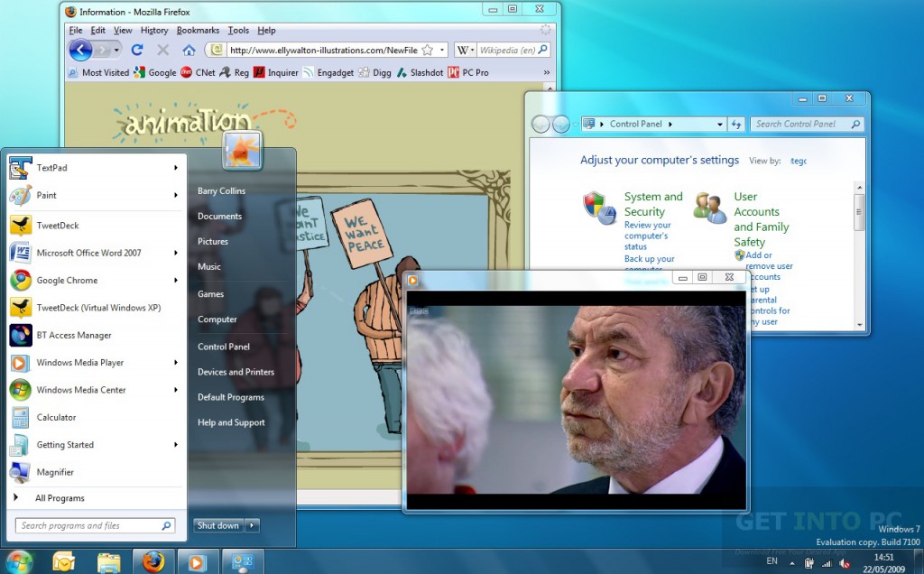Open the History menu in Firefox
The width and height of the screenshot is (924, 574).
pos(153,31)
